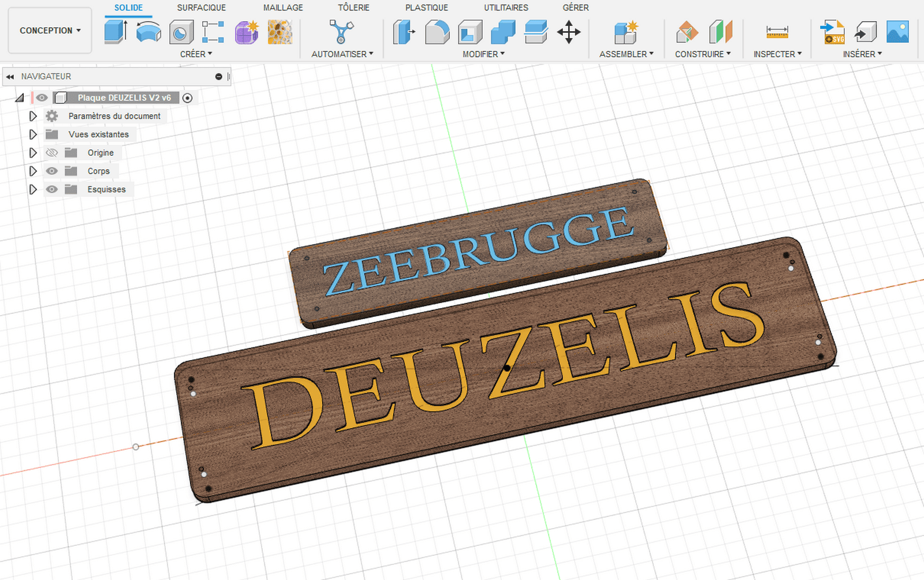
Task: Hide the Corps folder
Action: (x=52, y=171)
